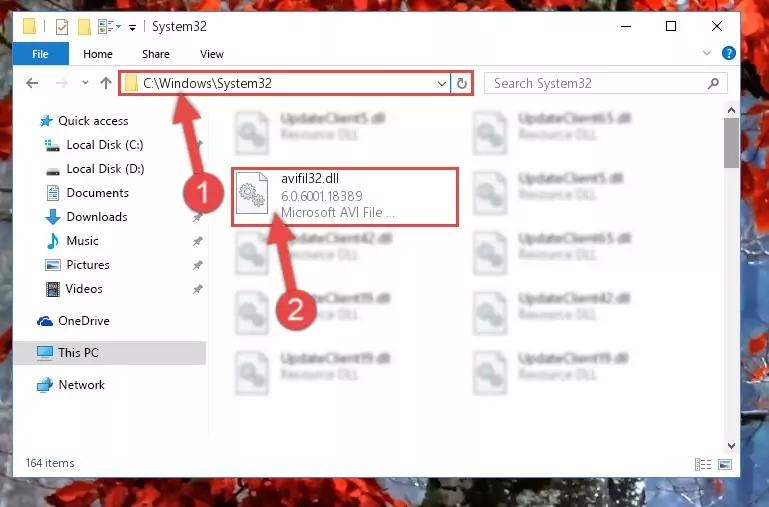This screenshot has height=507, width=769.
Task: Open Downloads in the sidebar
Action: click(97, 217)
